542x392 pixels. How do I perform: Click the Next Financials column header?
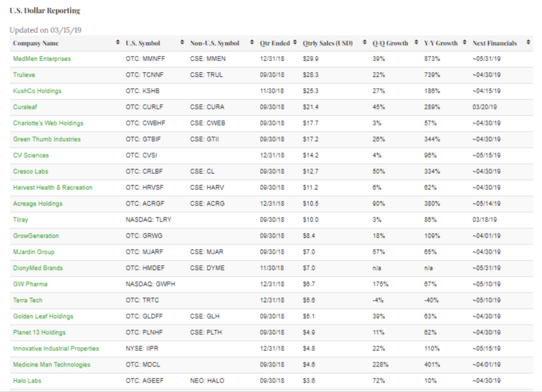tap(495, 43)
